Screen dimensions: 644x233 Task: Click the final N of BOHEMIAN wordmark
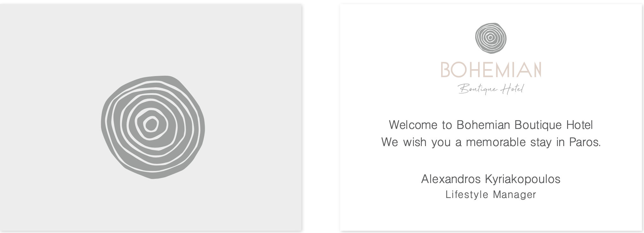pyautogui.click(x=536, y=70)
